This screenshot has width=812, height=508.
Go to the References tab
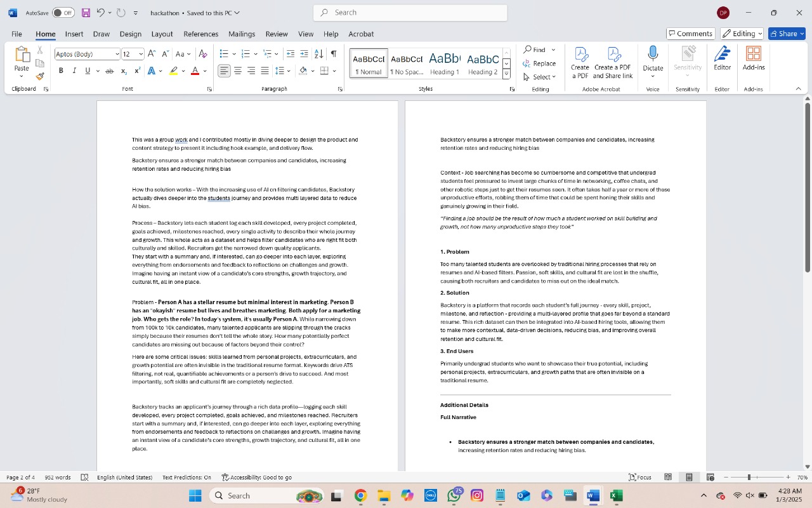[200, 34]
